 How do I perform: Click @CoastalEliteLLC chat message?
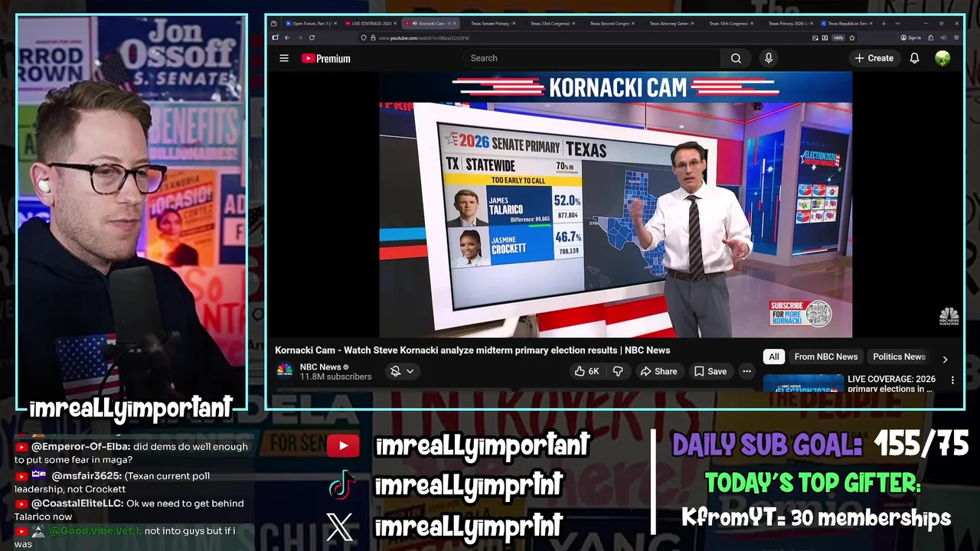(129, 510)
